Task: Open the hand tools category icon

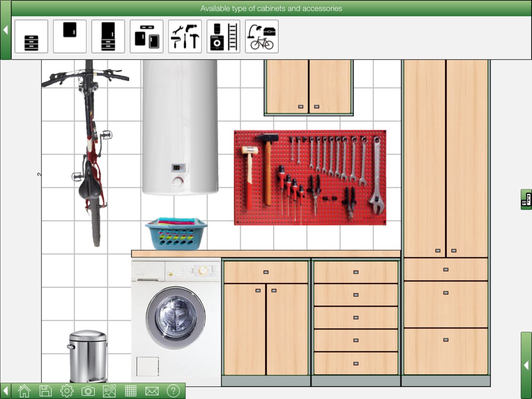Action: point(185,36)
